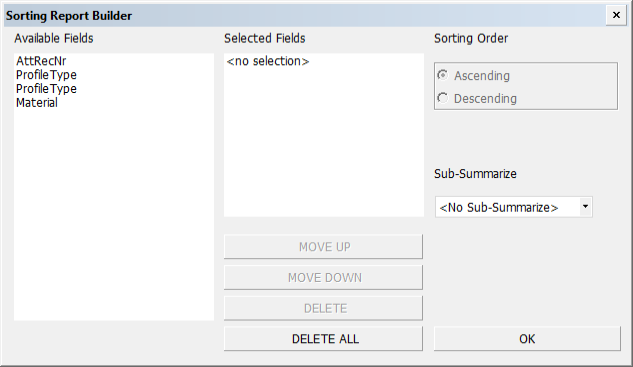The image size is (633, 367).
Task: Click empty space in the Selected Fields list
Action: [x=324, y=141]
